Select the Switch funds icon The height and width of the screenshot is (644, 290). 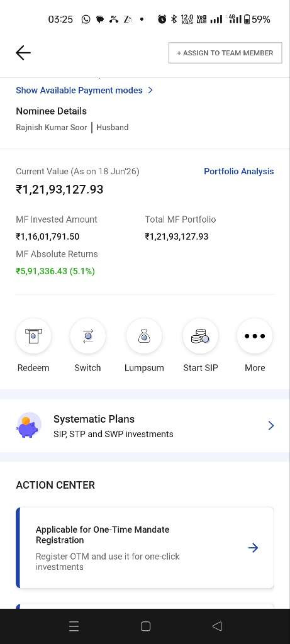[x=87, y=336]
